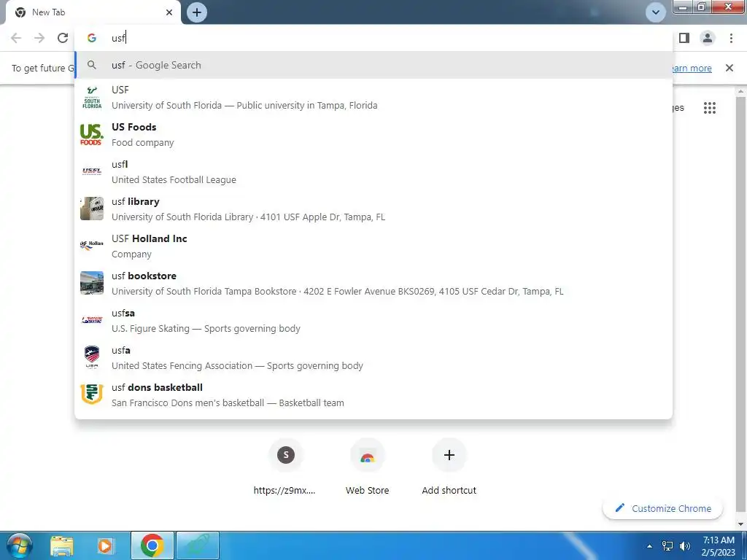
Task: Click the volume speaker tray icon
Action: 685,546
